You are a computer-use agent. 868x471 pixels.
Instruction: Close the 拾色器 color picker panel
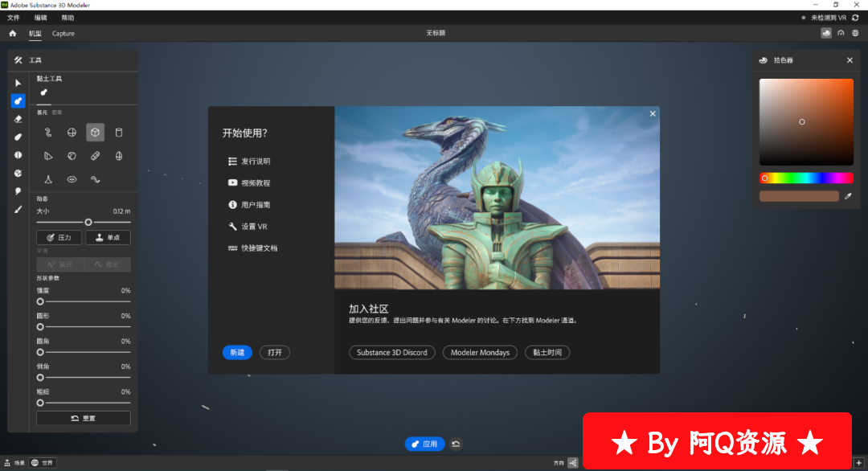[x=850, y=60]
